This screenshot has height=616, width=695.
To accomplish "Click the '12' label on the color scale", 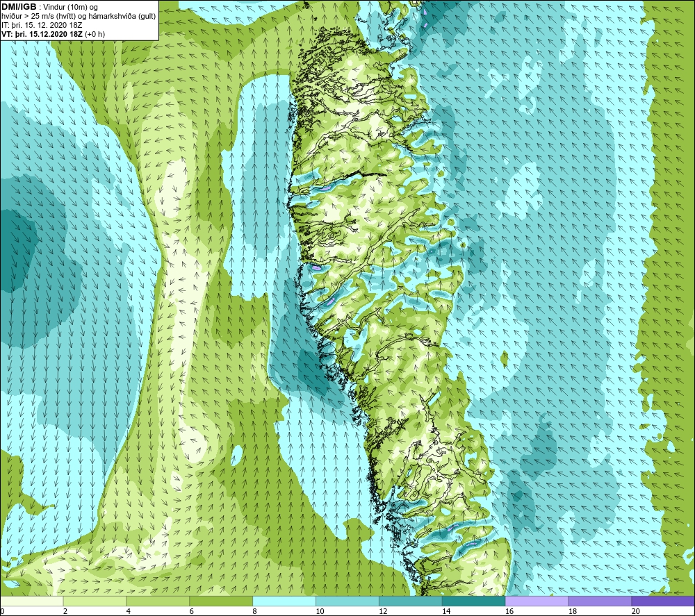I will click(x=383, y=611).
